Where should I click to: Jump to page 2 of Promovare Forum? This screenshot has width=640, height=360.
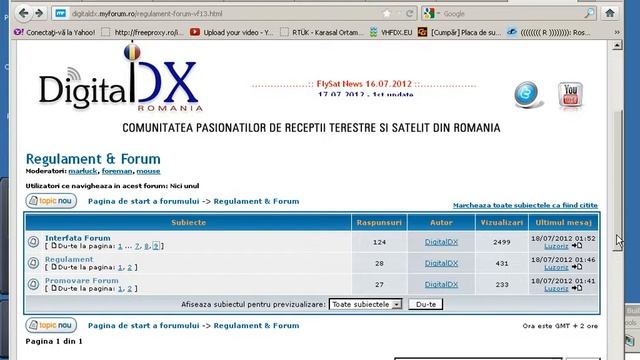(x=130, y=289)
